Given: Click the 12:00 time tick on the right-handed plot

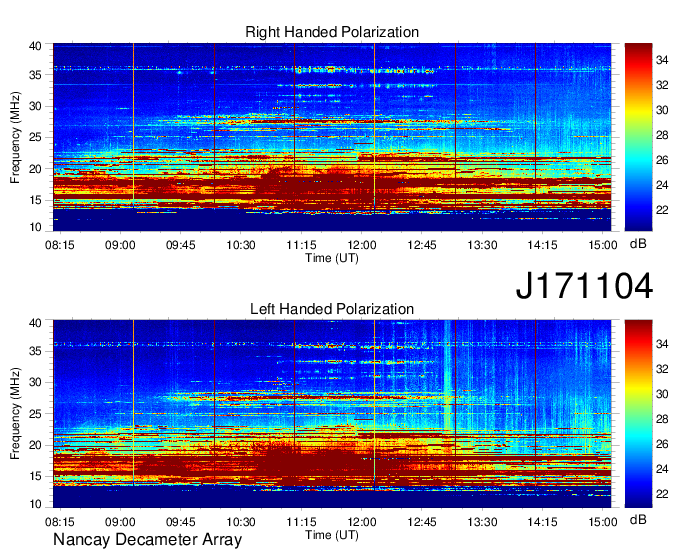Looking at the screenshot, I should click(361, 245).
